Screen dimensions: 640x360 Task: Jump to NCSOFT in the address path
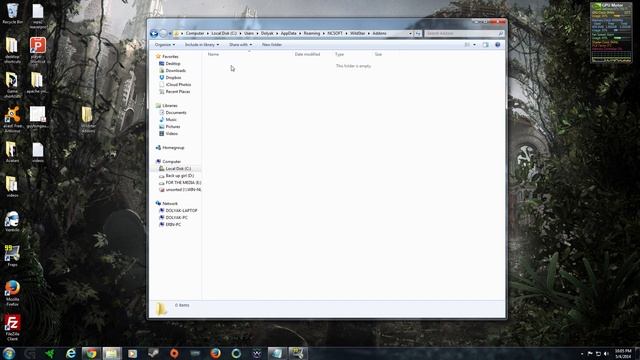point(335,33)
